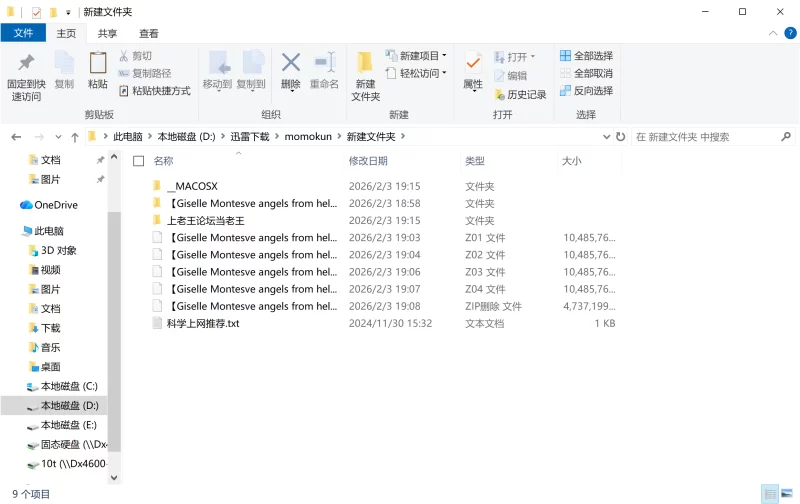Open the Easy access dropdown

point(416,73)
